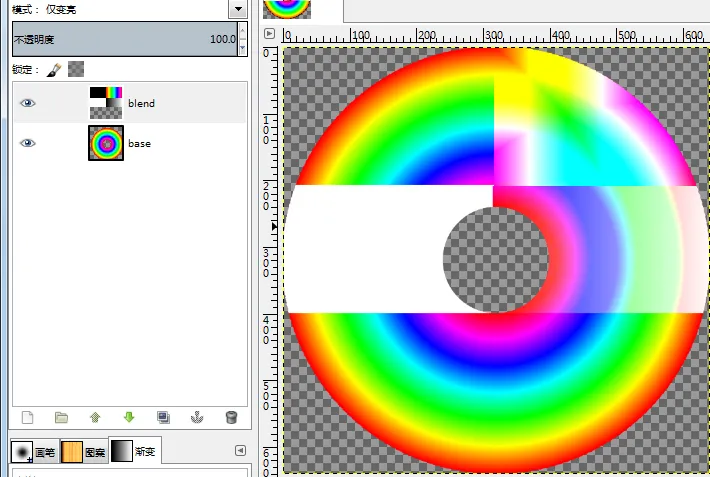Viewport: 710px width, 477px height.
Task: Toggle the alpha channel lock checkerboard icon
Action: [x=76, y=69]
